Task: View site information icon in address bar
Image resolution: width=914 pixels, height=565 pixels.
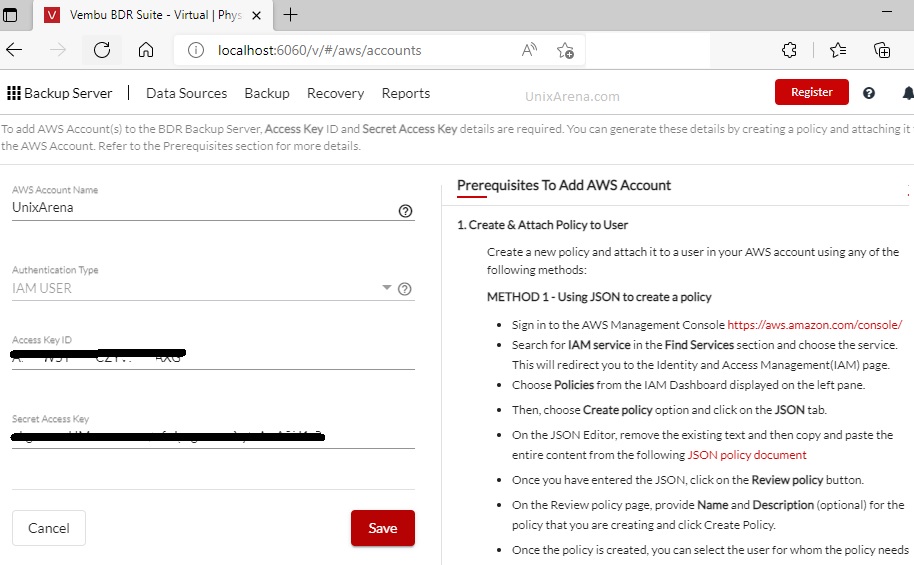Action: (196, 50)
